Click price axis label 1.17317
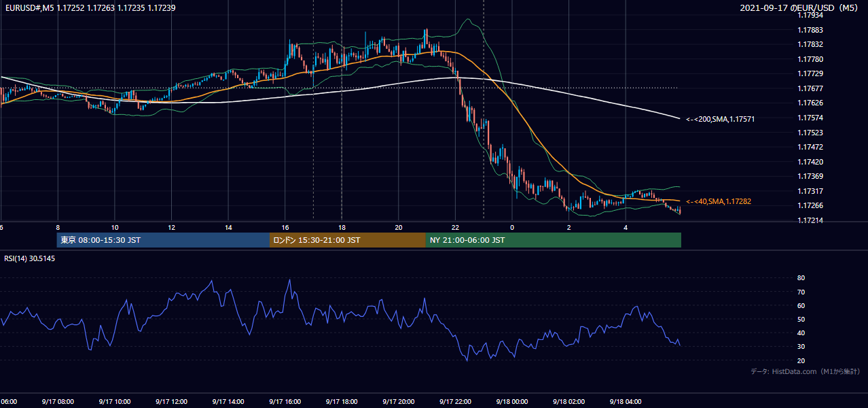 point(812,191)
